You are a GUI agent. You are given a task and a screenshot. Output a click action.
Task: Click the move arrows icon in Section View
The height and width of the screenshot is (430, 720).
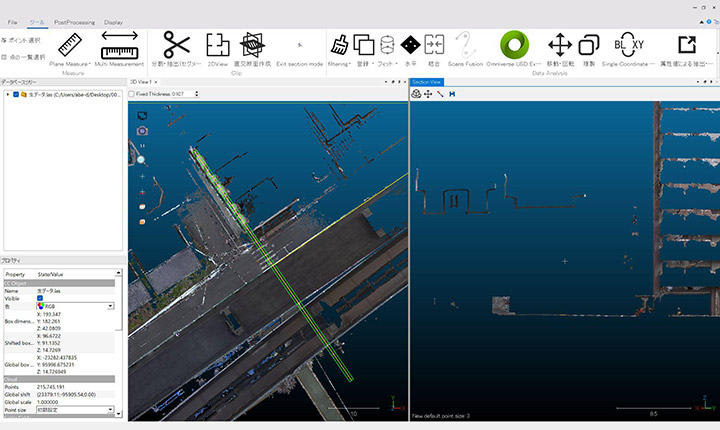point(428,94)
